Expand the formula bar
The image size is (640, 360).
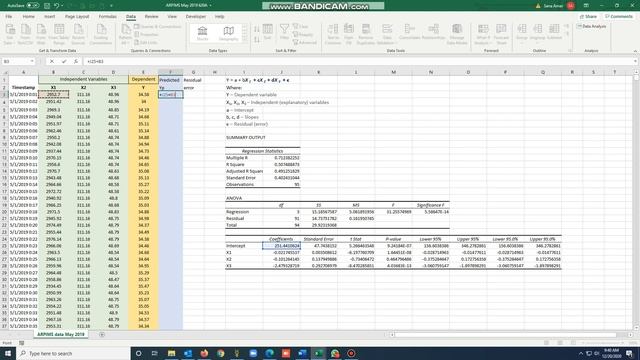[636, 61]
